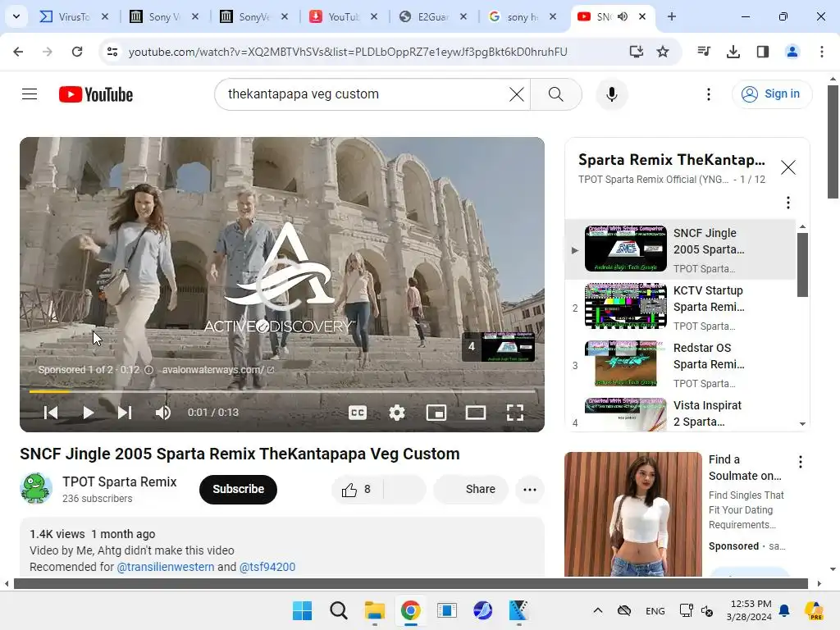Viewport: 840px width, 630px height.
Task: Open File Explorer from taskbar
Action: (374, 610)
